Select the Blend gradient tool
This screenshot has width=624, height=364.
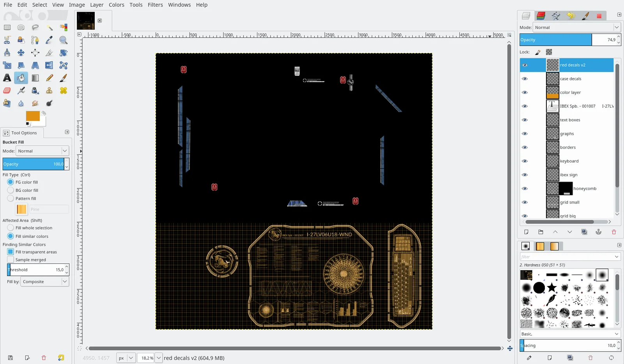point(35,78)
